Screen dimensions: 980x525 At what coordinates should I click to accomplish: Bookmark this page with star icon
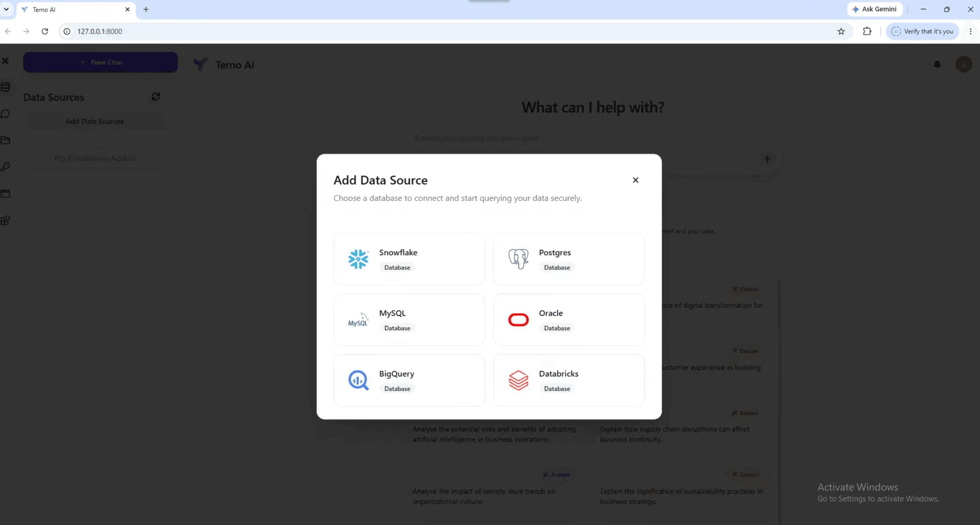click(x=841, y=31)
